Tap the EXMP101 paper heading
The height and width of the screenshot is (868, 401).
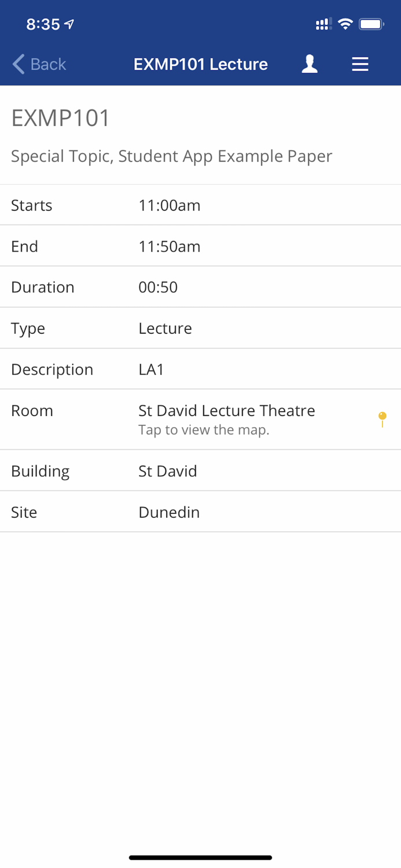(x=60, y=118)
